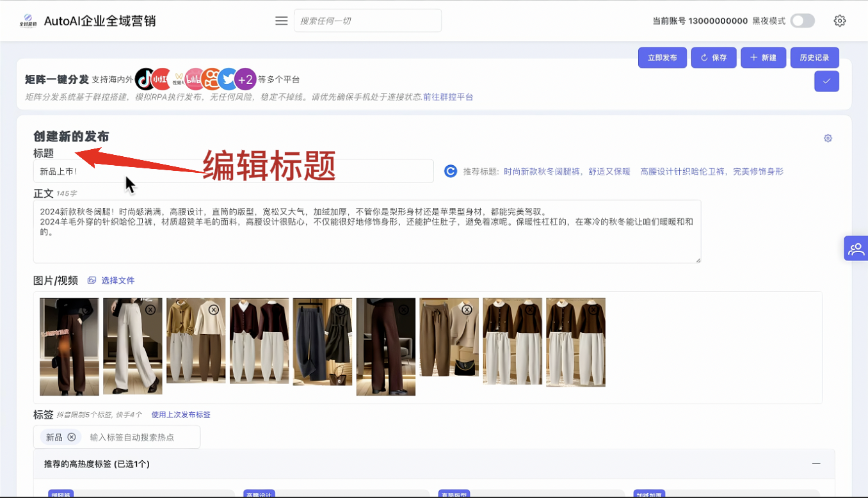868x498 pixels.
Task: Click the 搜索任何一切 search field
Action: (367, 20)
